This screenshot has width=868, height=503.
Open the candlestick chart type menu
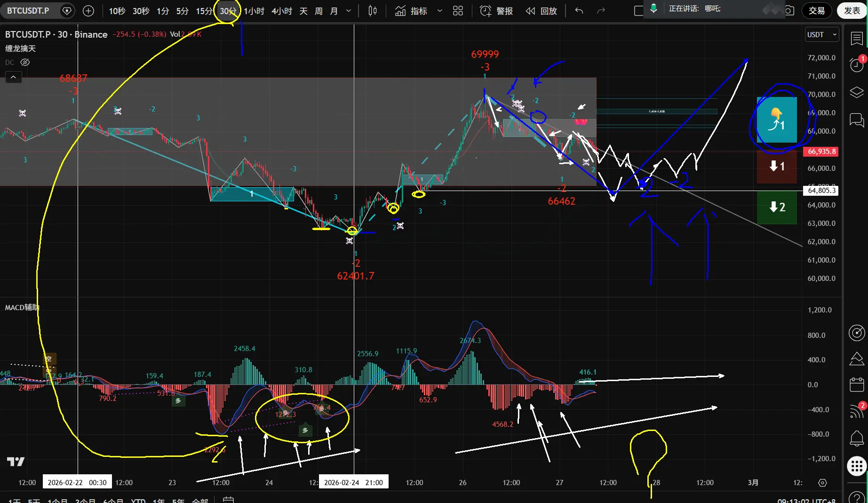click(373, 11)
